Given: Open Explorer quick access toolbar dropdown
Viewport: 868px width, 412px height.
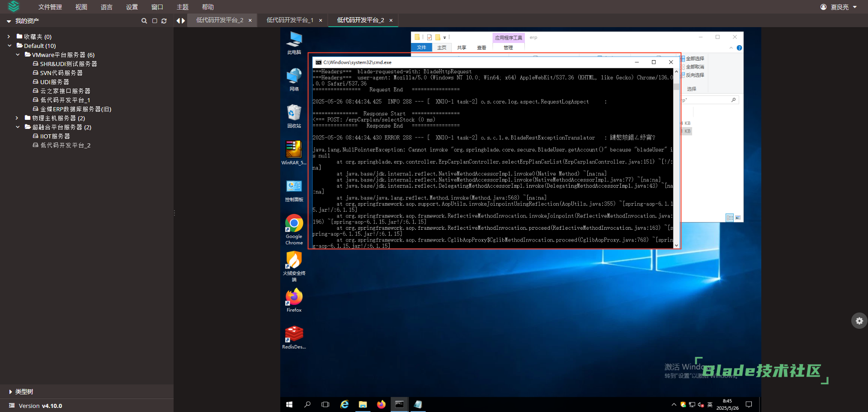Looking at the screenshot, I should 445,38.
